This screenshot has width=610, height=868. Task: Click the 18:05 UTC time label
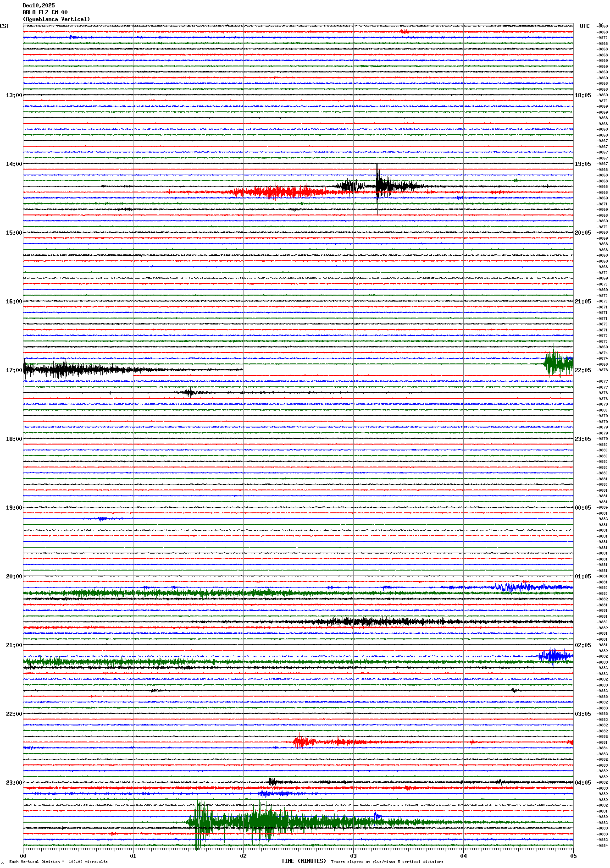click(x=582, y=95)
